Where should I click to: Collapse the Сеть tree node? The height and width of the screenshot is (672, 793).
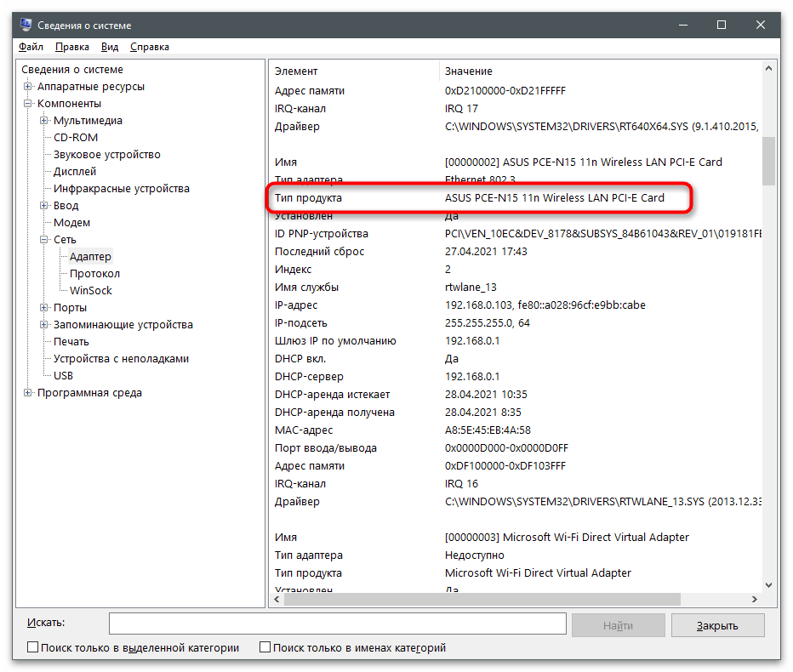pyautogui.click(x=44, y=240)
